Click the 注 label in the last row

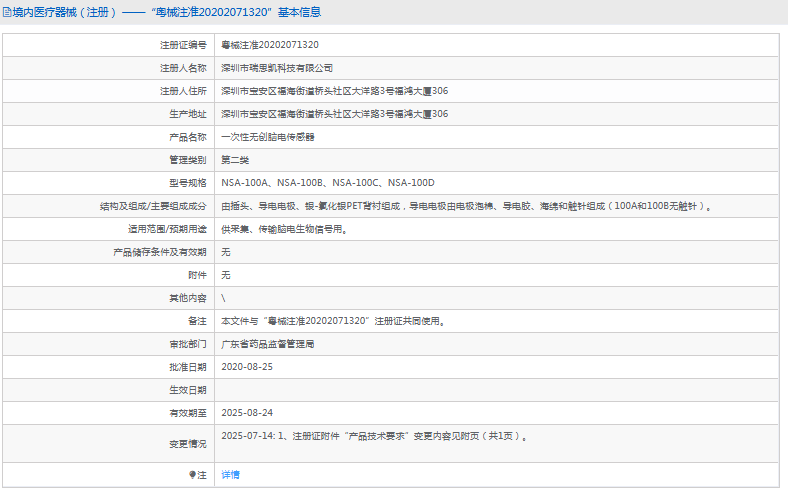(202, 474)
